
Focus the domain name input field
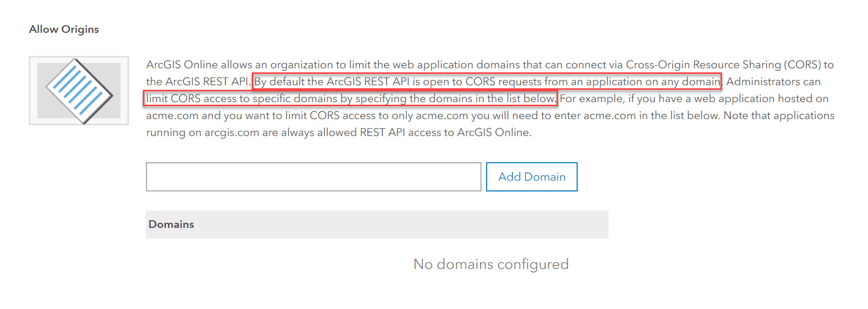(313, 177)
